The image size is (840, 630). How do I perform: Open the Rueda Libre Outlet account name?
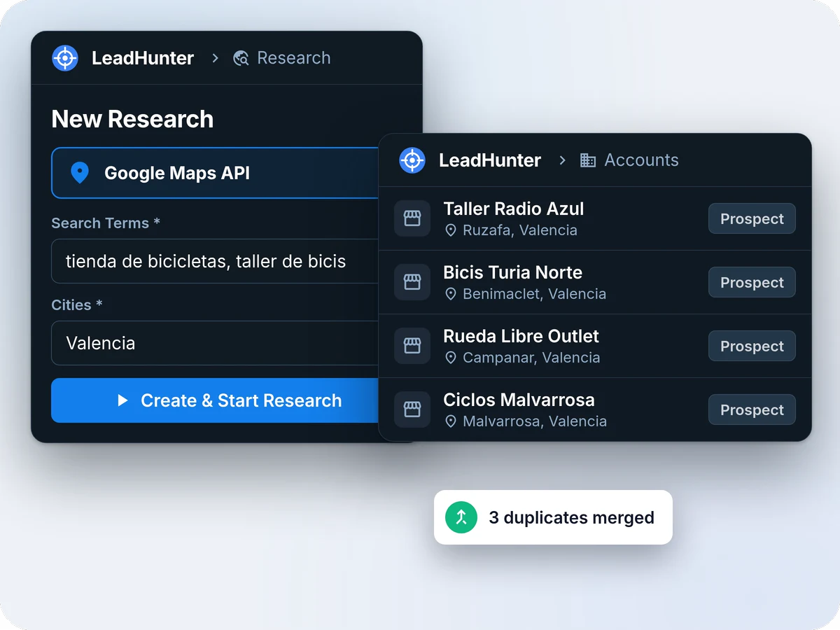coord(521,336)
